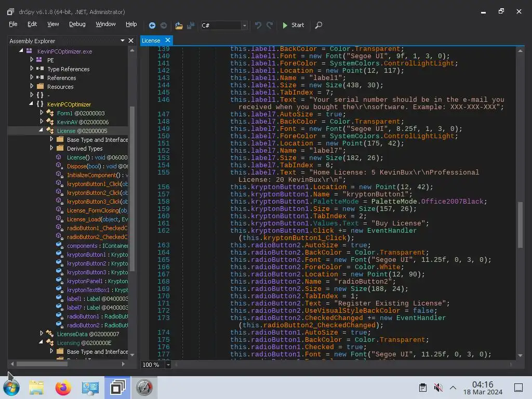The image size is (532, 399).
Task: Select radioButton1_CheckedChanged method in tree
Action: tap(97, 228)
